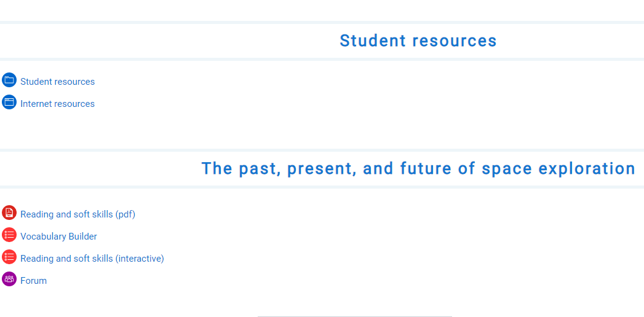Click the purple Forum icon
644x317 pixels.
pyautogui.click(x=9, y=280)
